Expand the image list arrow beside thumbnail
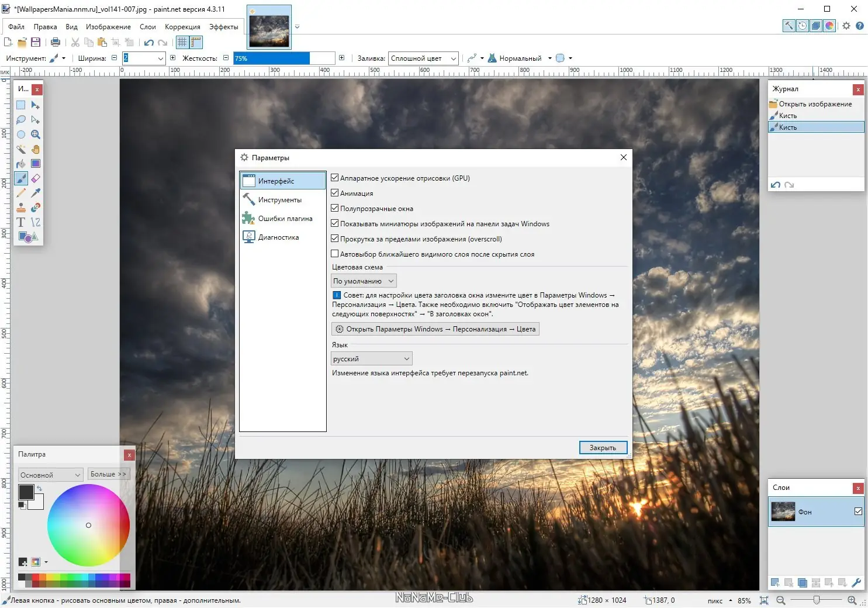The width and height of the screenshot is (868, 608). (x=297, y=27)
